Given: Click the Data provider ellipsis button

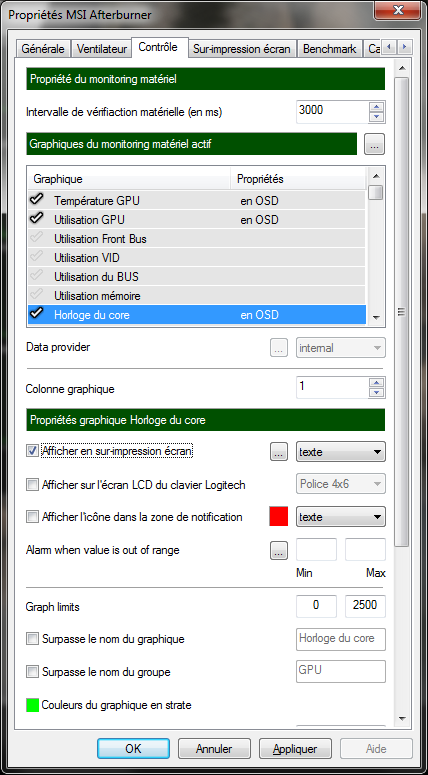Looking at the screenshot, I should point(279,348).
